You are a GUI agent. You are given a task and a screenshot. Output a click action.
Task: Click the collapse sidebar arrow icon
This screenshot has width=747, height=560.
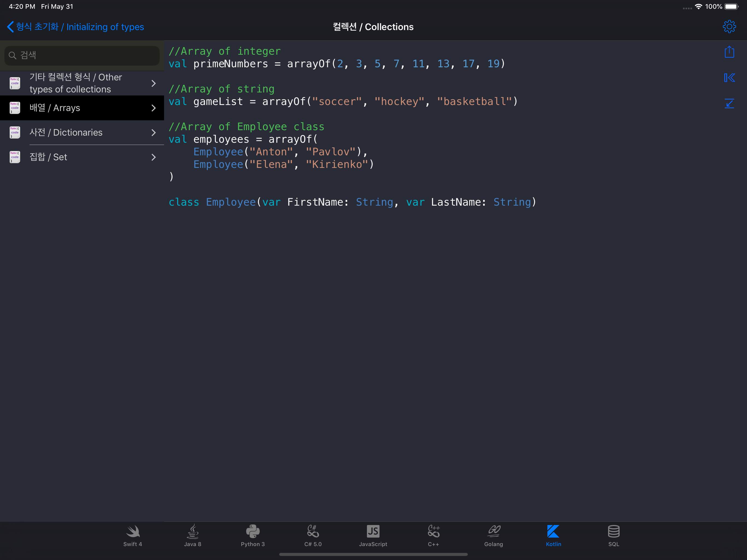[x=729, y=78]
